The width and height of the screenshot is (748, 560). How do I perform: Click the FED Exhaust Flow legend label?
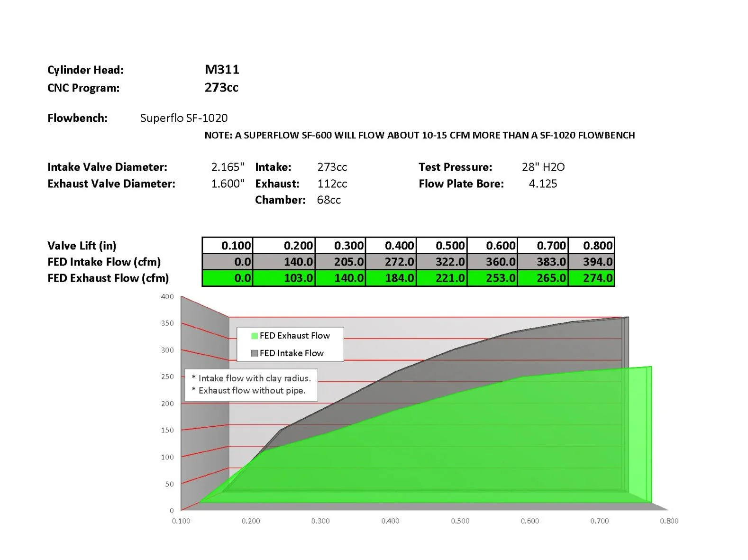pyautogui.click(x=294, y=336)
